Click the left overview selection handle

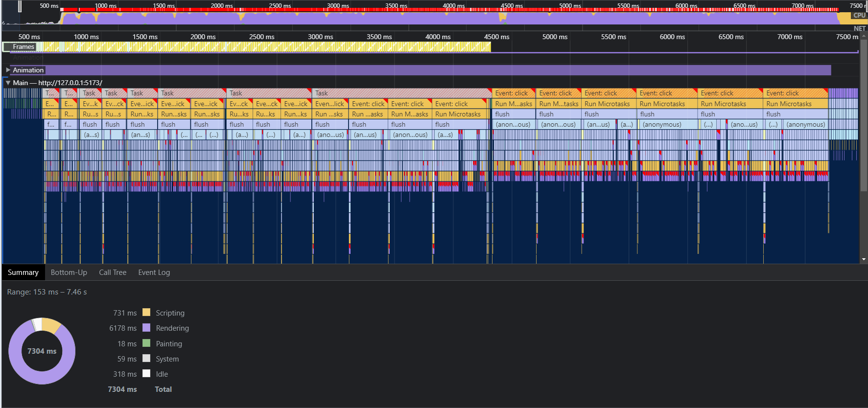[x=20, y=6]
